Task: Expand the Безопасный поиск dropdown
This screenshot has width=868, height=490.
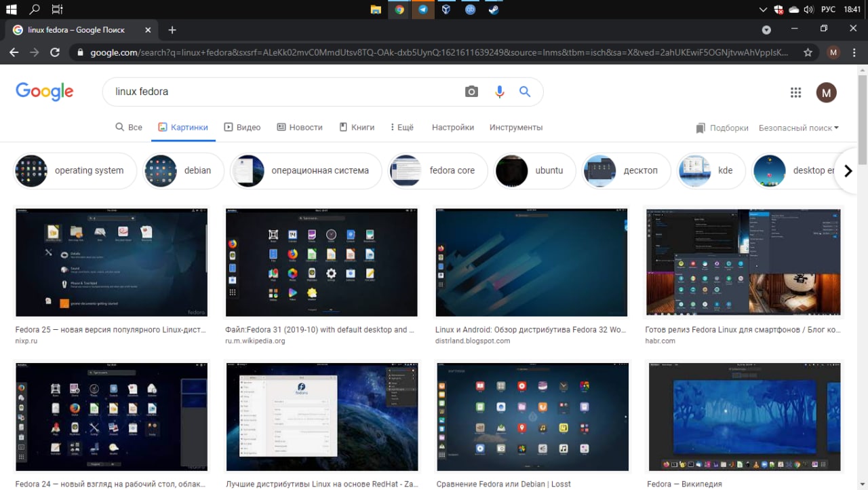Action: (799, 128)
